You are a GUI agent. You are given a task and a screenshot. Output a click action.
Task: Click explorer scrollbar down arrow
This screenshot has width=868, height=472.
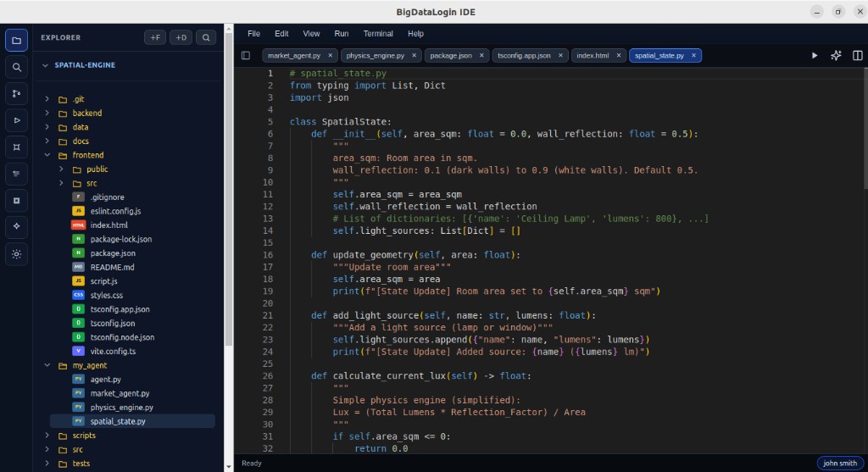(x=229, y=467)
